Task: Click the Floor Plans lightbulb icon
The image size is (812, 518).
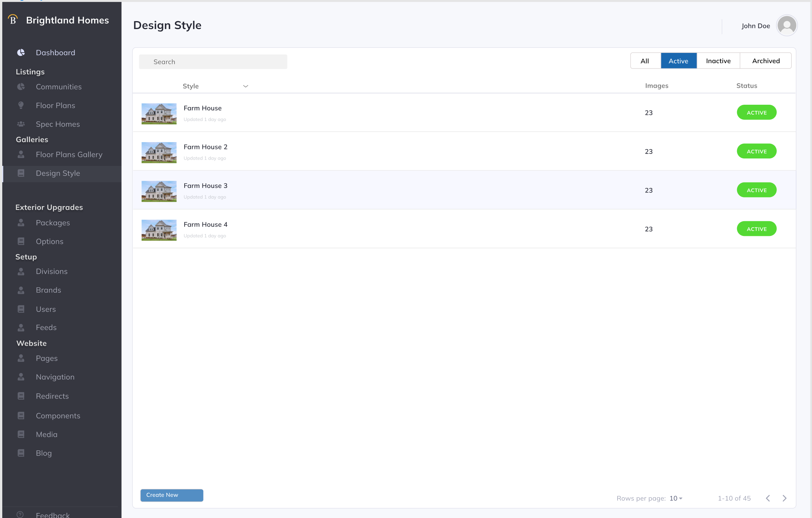Action: 21,105
